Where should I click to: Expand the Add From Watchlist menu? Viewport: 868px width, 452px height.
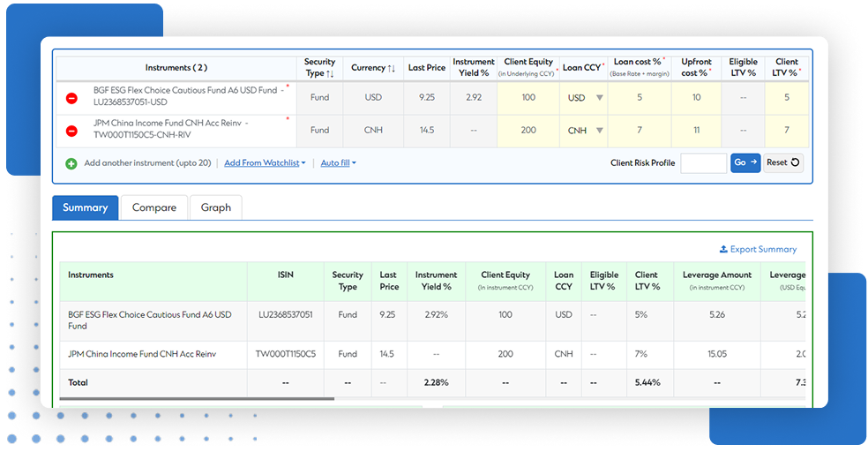[x=265, y=162]
